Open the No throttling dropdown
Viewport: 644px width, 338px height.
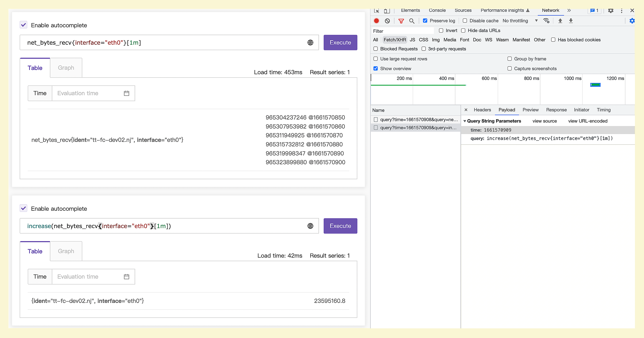click(x=520, y=21)
